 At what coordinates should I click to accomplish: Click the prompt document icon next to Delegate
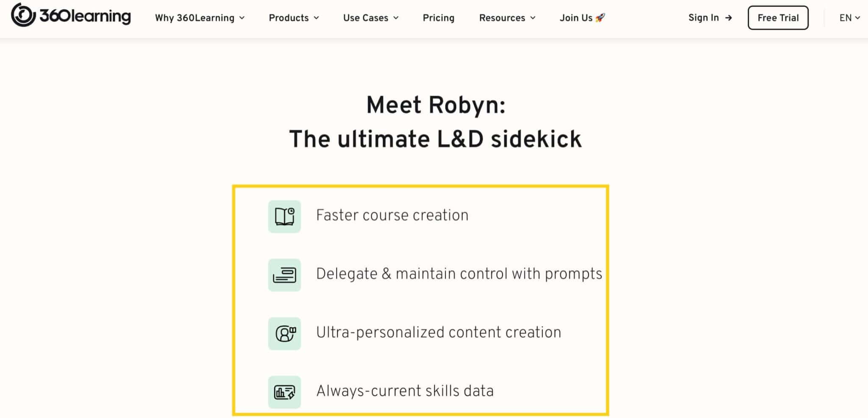pos(284,276)
